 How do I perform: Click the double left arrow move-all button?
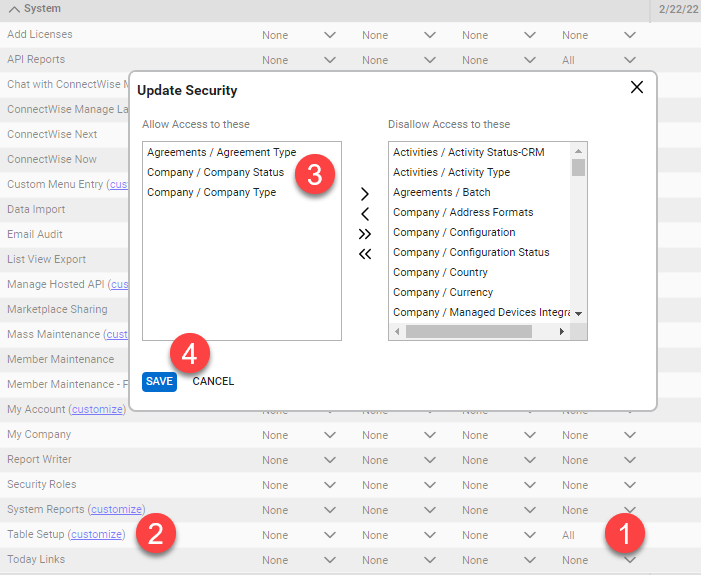365,254
